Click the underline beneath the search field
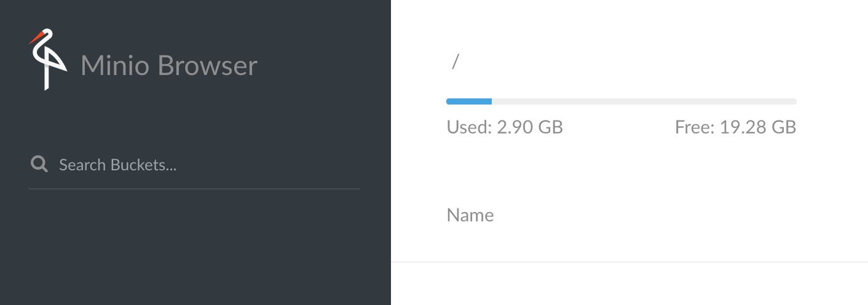868x305 pixels. (x=194, y=189)
